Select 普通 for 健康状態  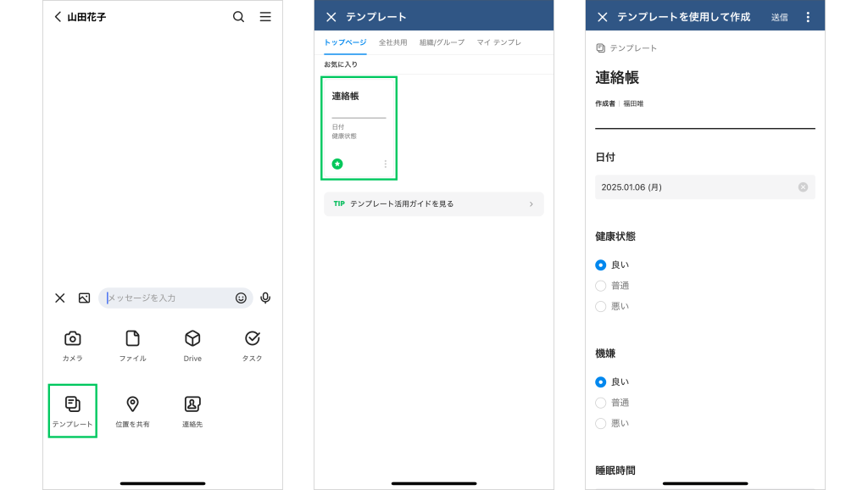600,285
